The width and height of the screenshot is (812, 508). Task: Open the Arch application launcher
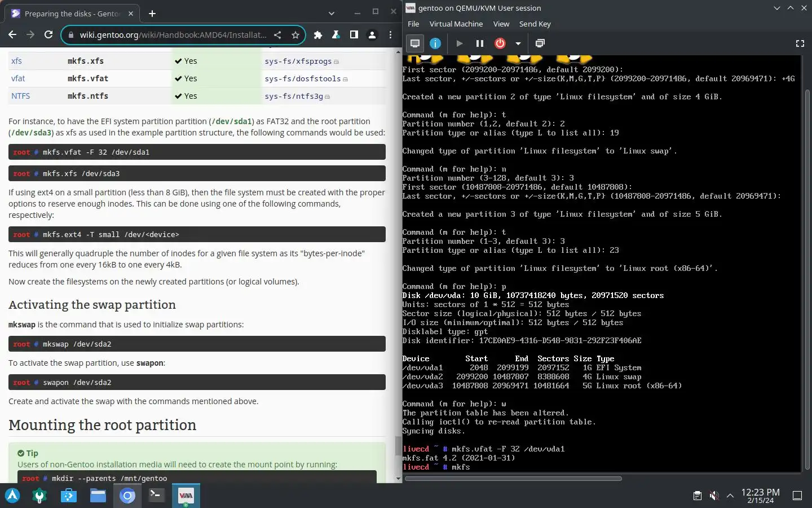tap(12, 496)
